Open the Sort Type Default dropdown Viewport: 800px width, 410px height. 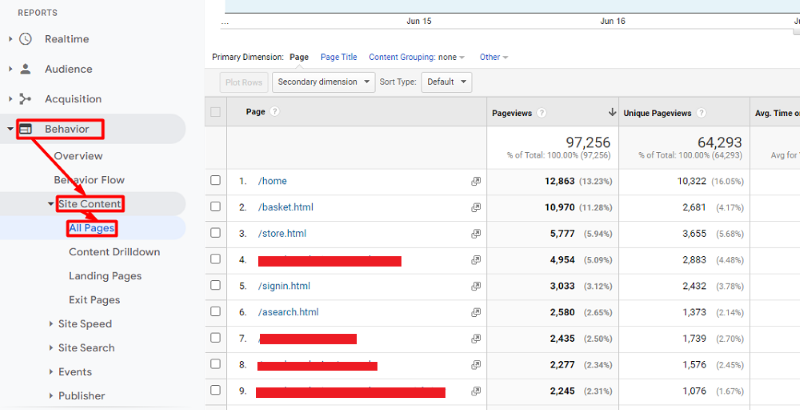(x=446, y=82)
